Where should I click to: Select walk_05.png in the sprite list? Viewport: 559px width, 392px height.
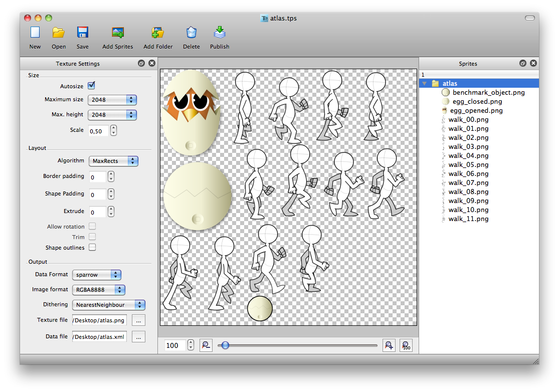tap(468, 165)
